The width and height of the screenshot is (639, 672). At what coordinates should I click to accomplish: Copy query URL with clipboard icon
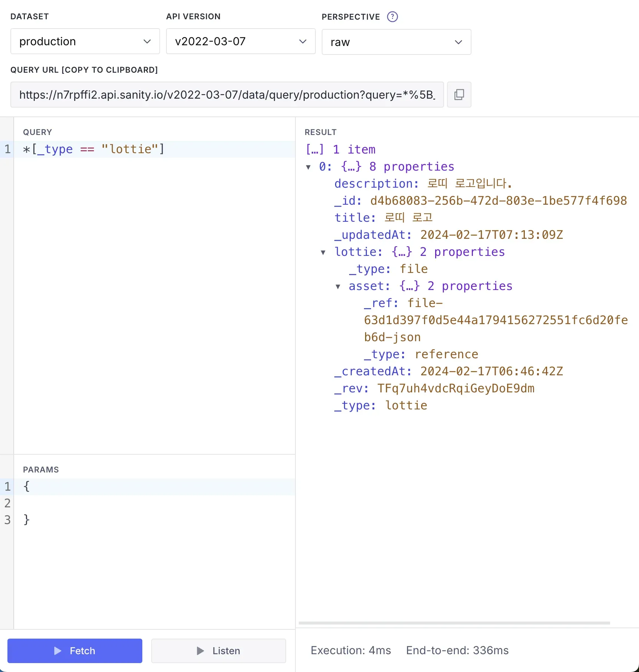pos(459,95)
